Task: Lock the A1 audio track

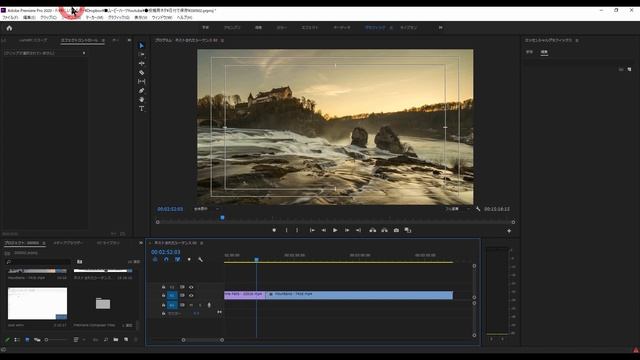Action: click(164, 305)
